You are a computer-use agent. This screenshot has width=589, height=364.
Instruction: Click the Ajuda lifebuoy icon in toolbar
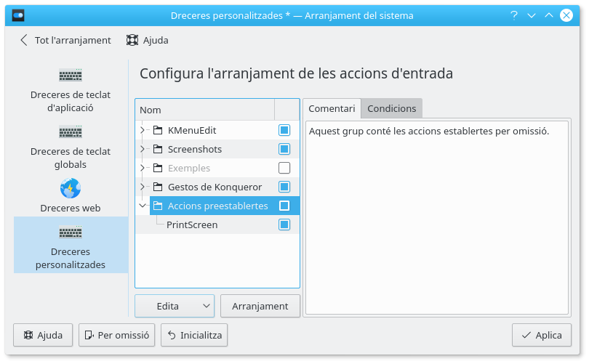(132, 41)
